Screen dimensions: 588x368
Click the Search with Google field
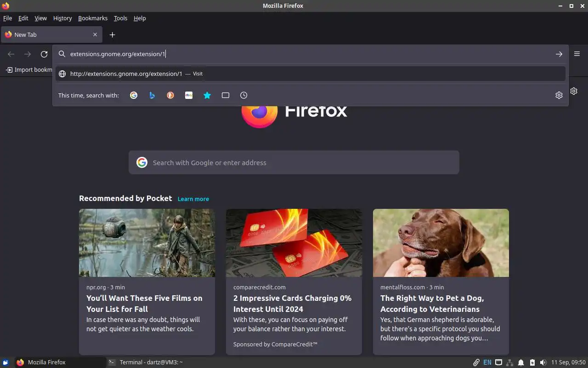(x=294, y=162)
